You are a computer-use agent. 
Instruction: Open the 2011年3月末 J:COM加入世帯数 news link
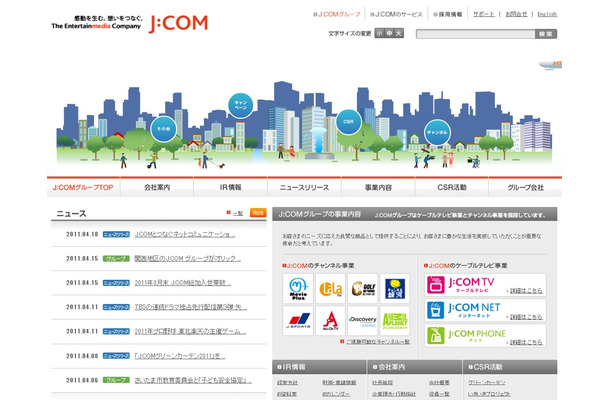click(x=182, y=283)
